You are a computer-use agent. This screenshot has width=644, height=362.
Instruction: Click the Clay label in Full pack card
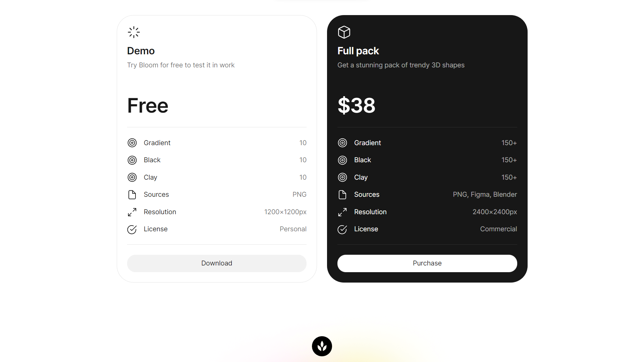[x=361, y=177]
